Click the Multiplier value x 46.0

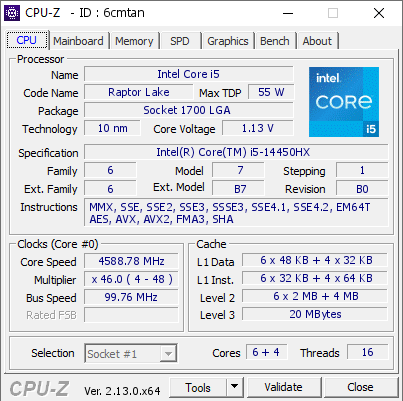(131, 279)
